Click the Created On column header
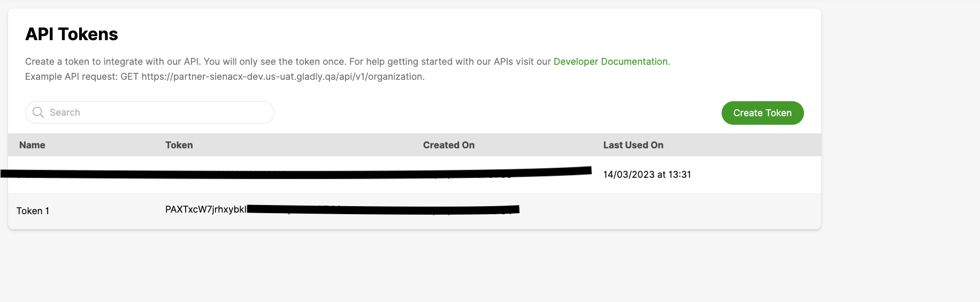This screenshot has height=302, width=980. [449, 145]
